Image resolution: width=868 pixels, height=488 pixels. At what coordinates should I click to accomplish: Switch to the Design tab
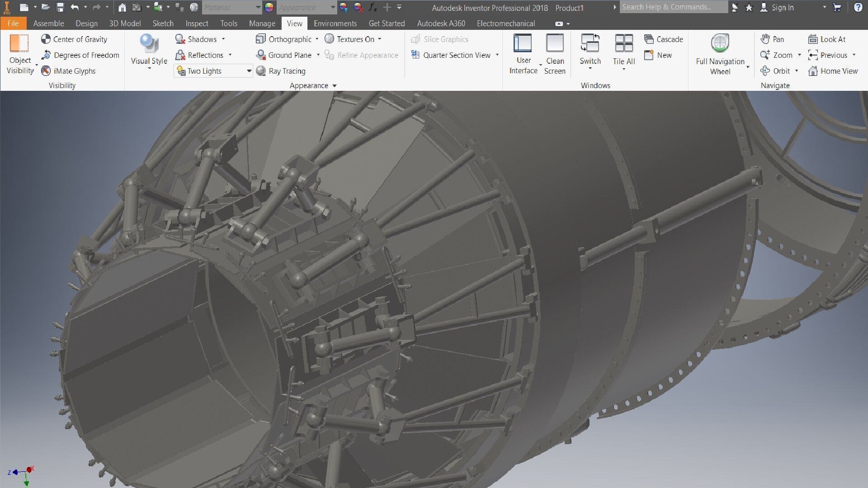(86, 23)
